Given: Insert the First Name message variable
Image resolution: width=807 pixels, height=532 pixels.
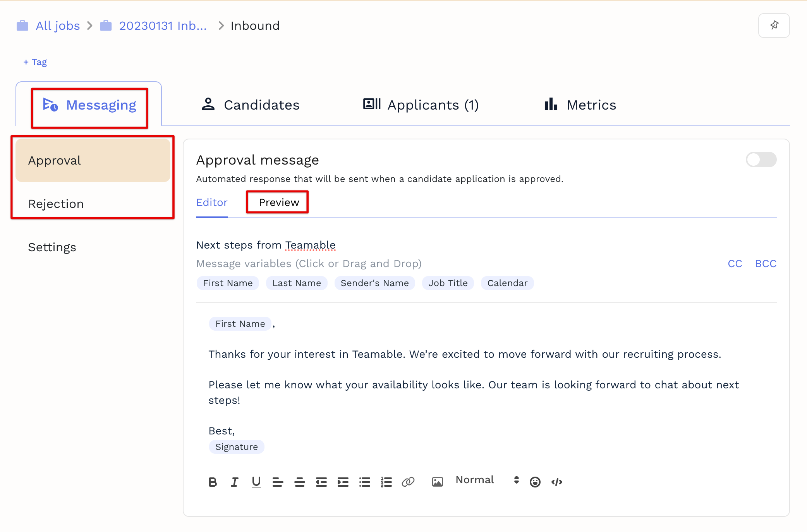Looking at the screenshot, I should coord(228,283).
